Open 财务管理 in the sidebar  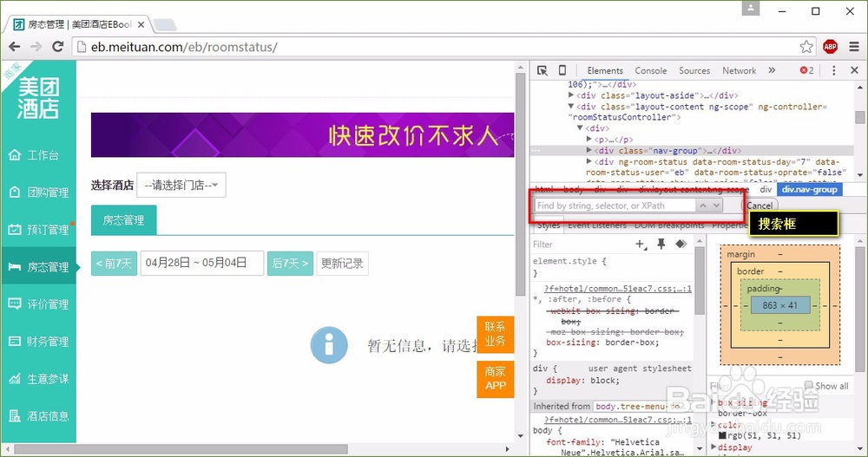39,342
